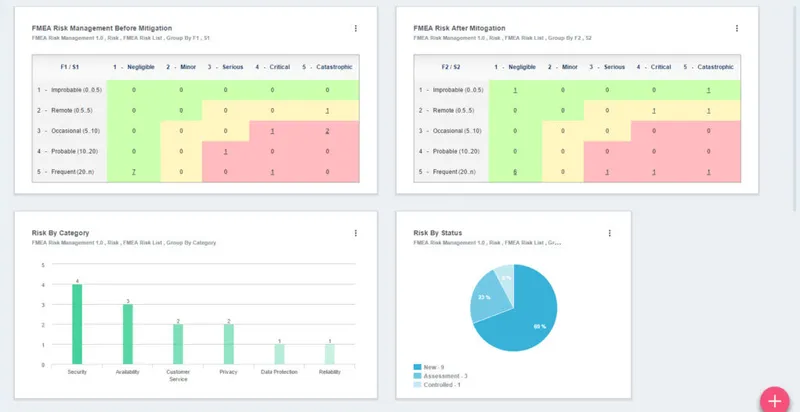The image size is (800, 412).
Task: Toggle the New legend swatch
Action: [x=417, y=367]
